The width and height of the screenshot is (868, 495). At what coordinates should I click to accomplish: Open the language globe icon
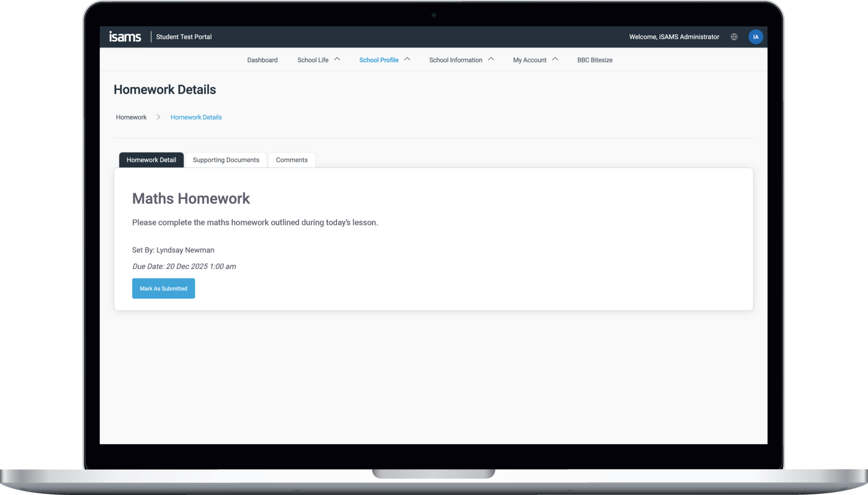(734, 37)
